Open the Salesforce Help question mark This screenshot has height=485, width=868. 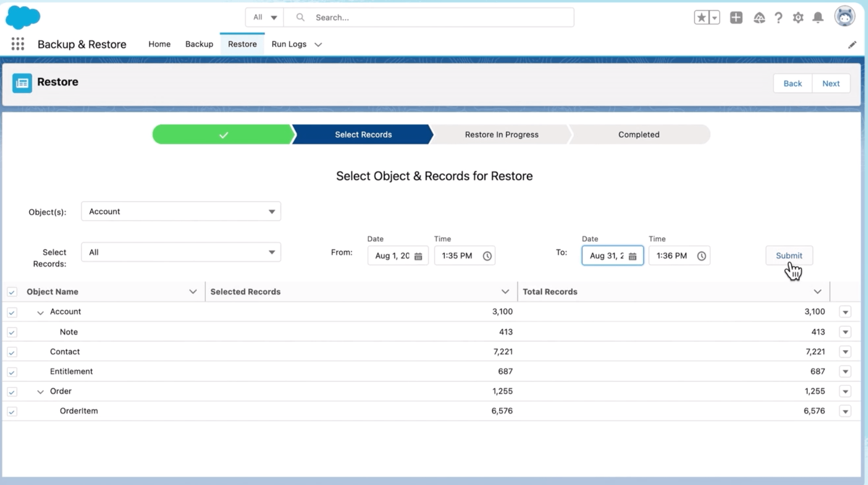pos(779,18)
